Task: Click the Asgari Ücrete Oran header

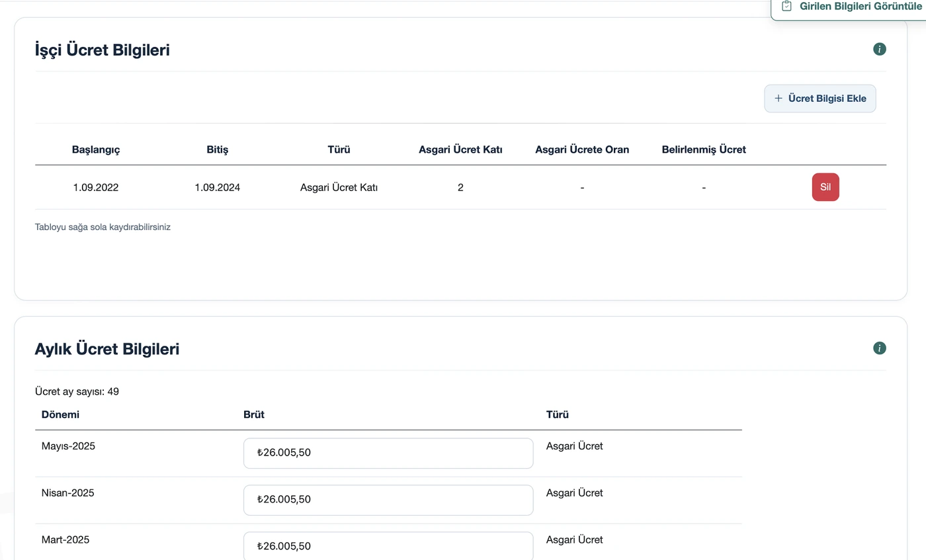Action: pyautogui.click(x=582, y=149)
